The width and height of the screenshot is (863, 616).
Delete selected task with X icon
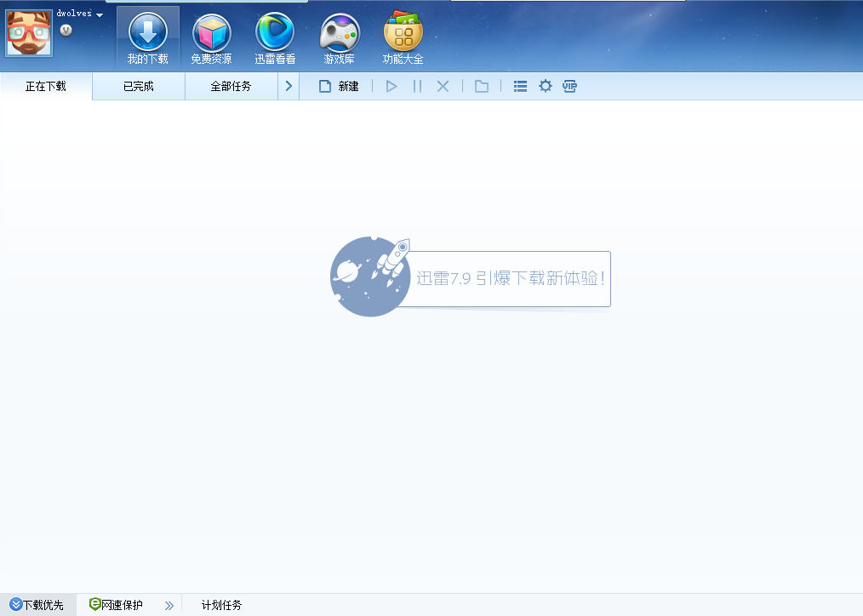443,86
